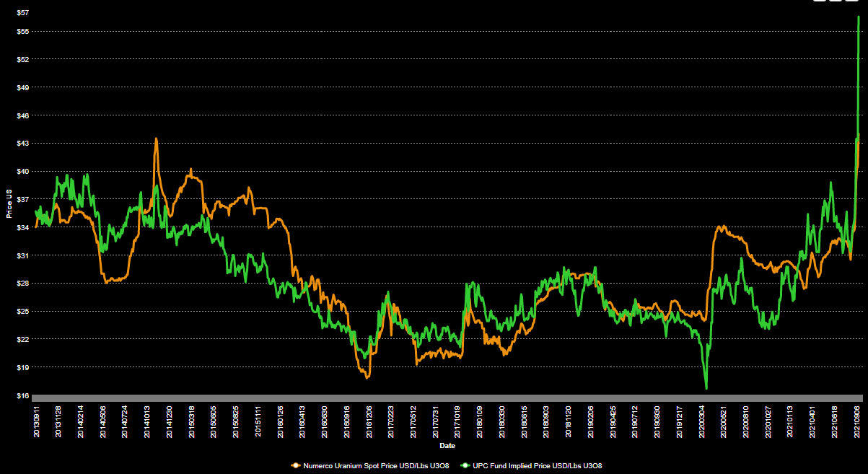Click the 20150318 date label
The height and width of the screenshot is (474, 868).
point(191,421)
